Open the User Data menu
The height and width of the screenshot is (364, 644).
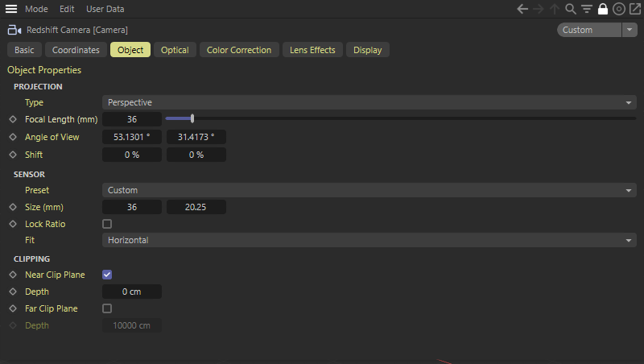[105, 9]
